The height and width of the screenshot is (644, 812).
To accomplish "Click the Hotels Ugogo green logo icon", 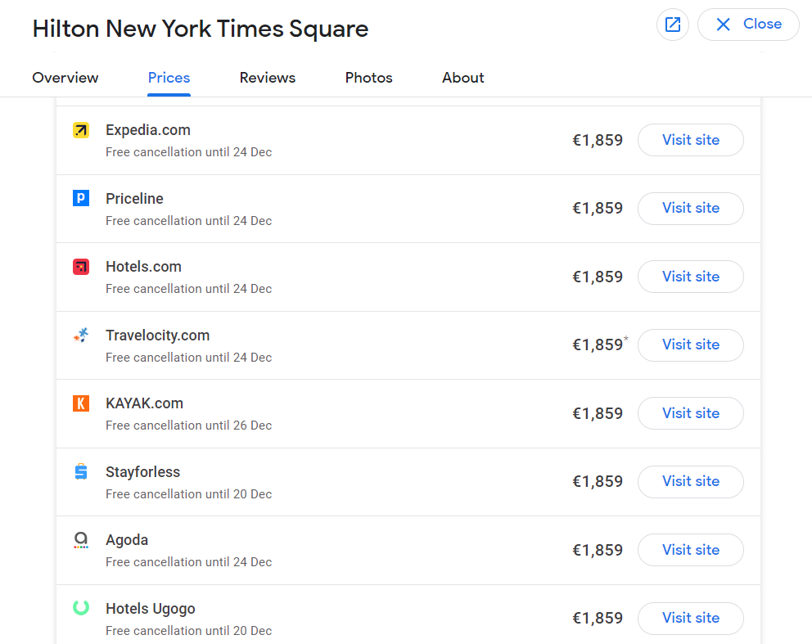I will coord(81,608).
